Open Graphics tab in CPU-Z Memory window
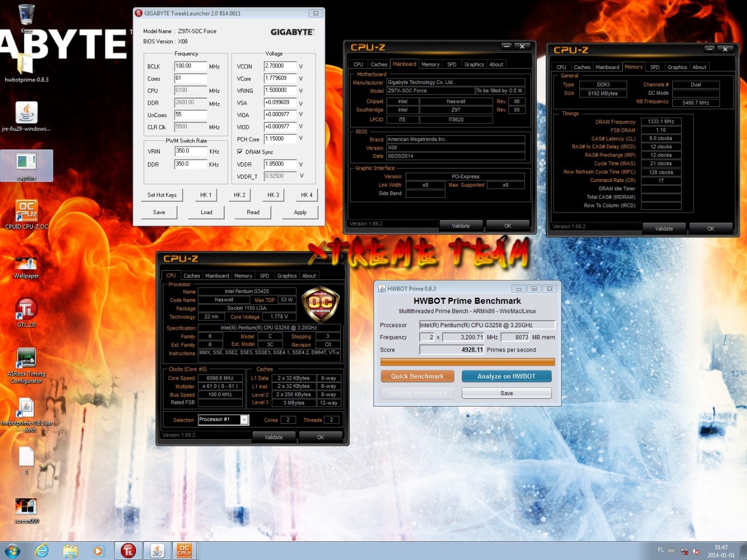The height and width of the screenshot is (560, 747). (677, 67)
